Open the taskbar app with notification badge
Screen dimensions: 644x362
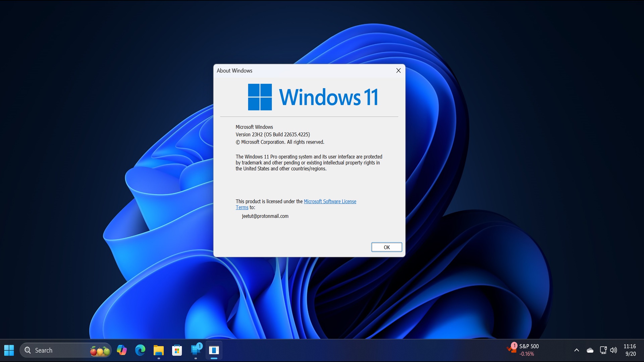tap(196, 350)
